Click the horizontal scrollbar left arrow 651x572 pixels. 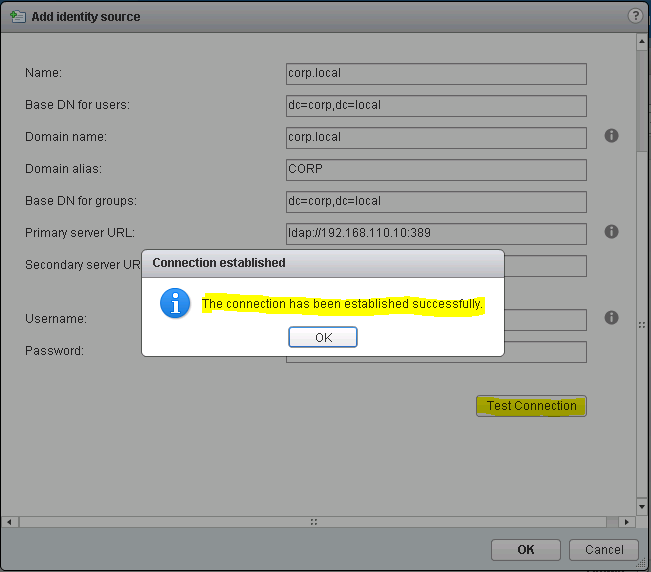(9, 522)
